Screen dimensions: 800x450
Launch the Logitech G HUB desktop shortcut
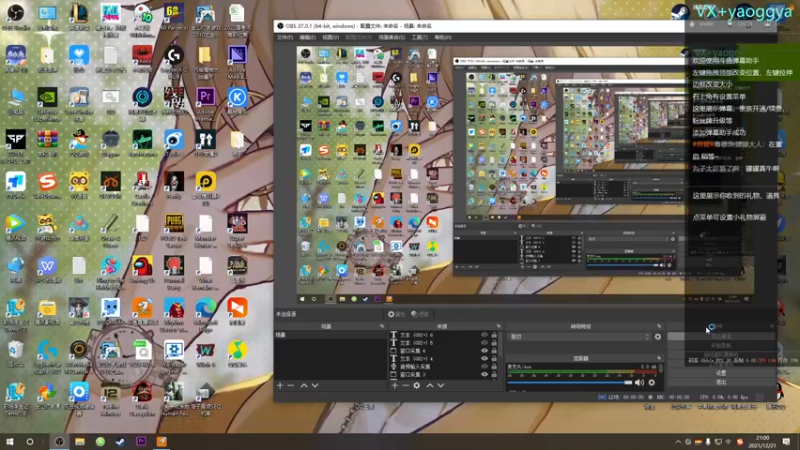click(174, 60)
